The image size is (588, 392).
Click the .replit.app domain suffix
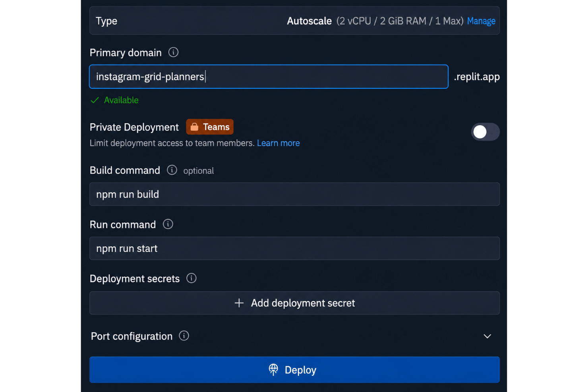[477, 77]
